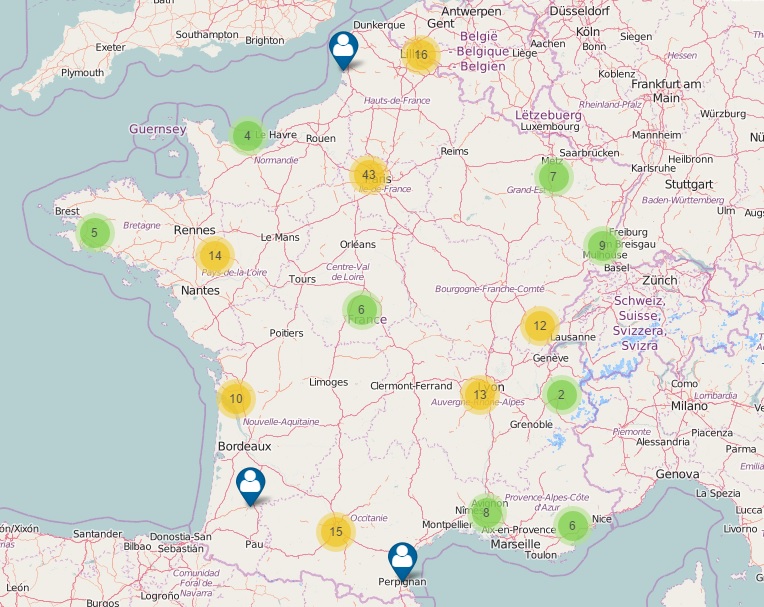Click the Reims city label

(454, 151)
